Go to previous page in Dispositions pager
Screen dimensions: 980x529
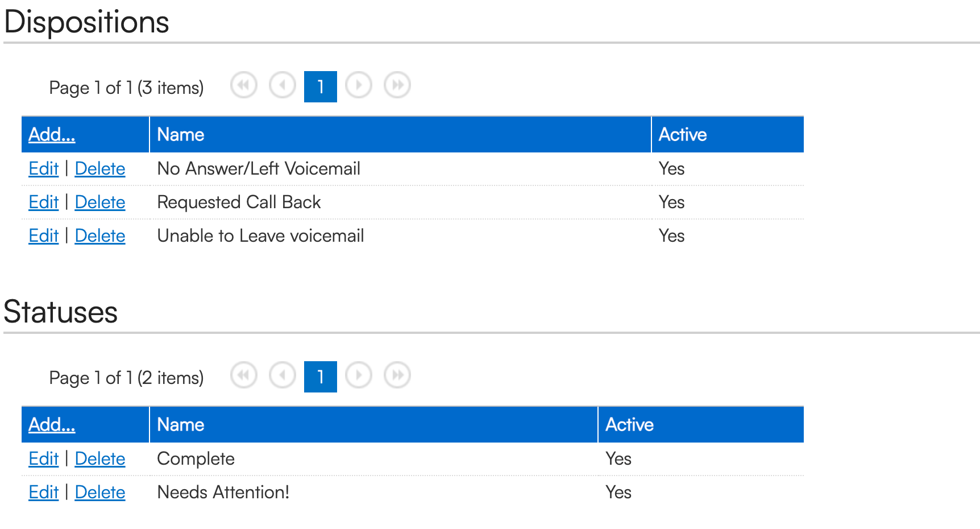click(283, 86)
